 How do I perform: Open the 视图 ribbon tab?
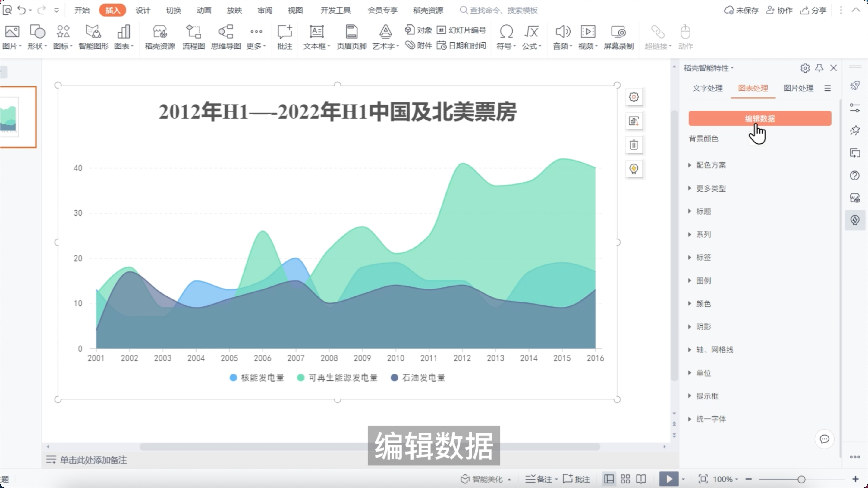[x=295, y=10]
